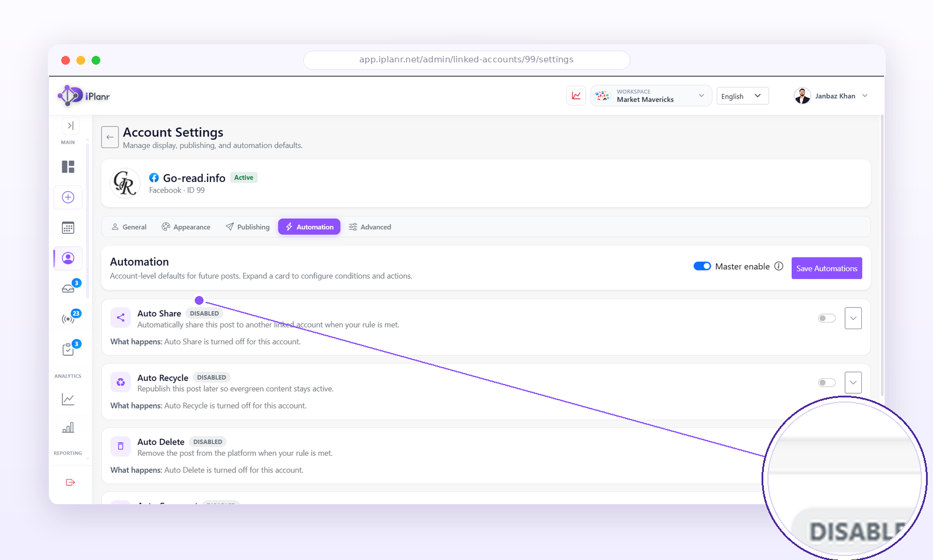Viewport: 933px width, 560px height.
Task: Switch to the General tab
Action: tap(129, 227)
